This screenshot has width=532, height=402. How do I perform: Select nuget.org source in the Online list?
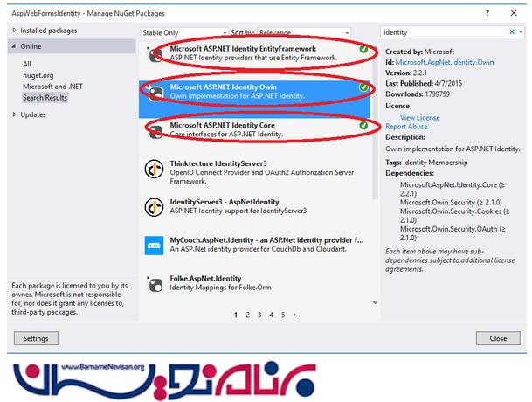38,75
